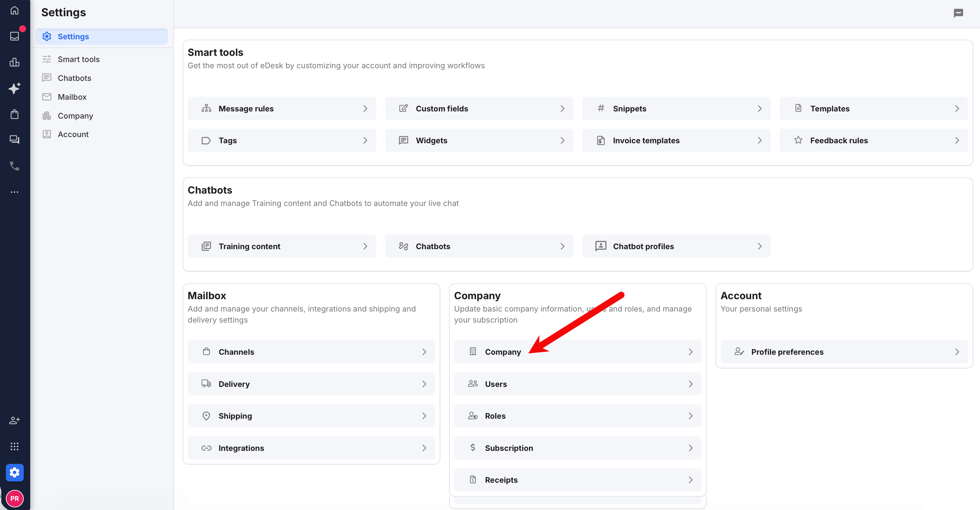
Task: Open the Home icon in left rail
Action: click(x=14, y=10)
